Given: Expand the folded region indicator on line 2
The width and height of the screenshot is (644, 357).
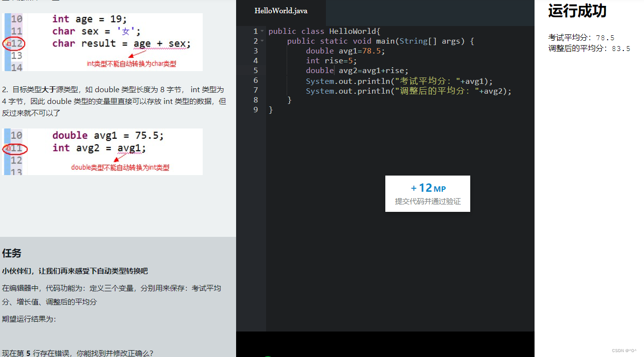Looking at the screenshot, I should click(x=262, y=41).
